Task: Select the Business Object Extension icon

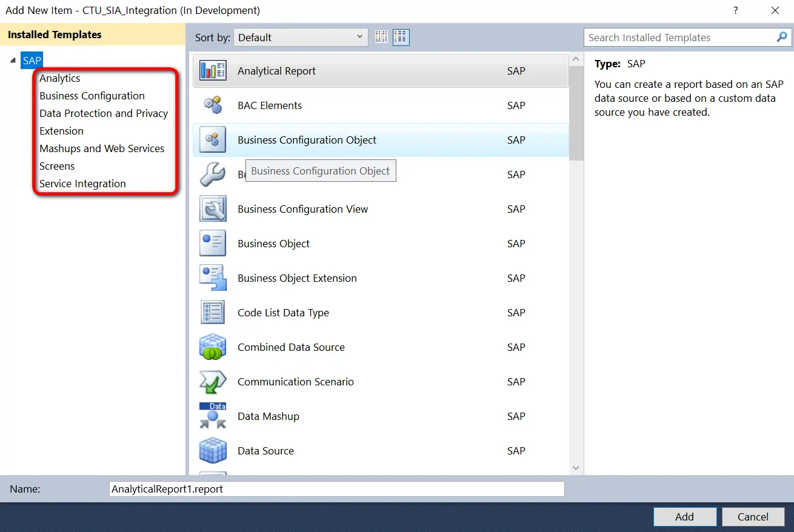Action: pos(213,278)
